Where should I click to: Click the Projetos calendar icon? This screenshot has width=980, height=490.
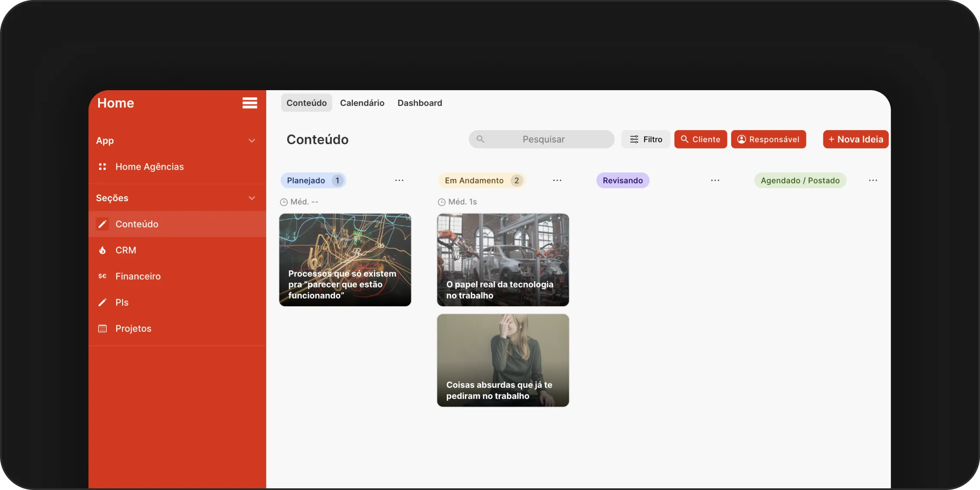click(x=102, y=328)
